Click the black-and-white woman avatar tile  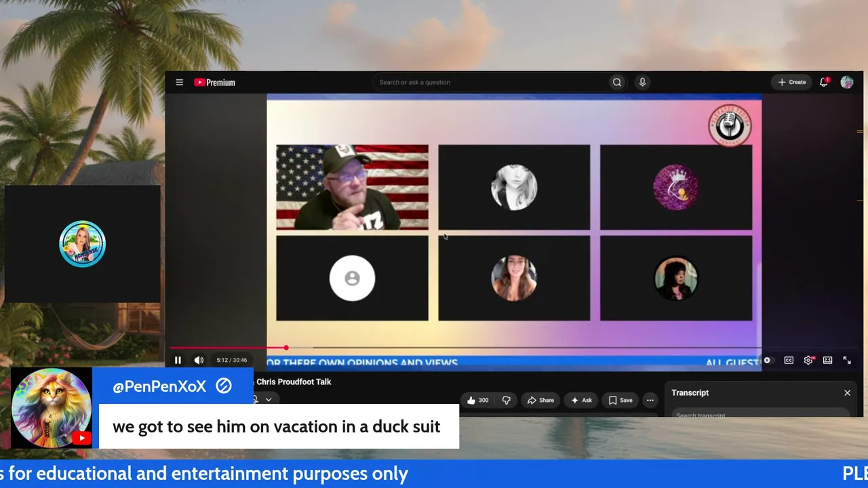click(514, 187)
